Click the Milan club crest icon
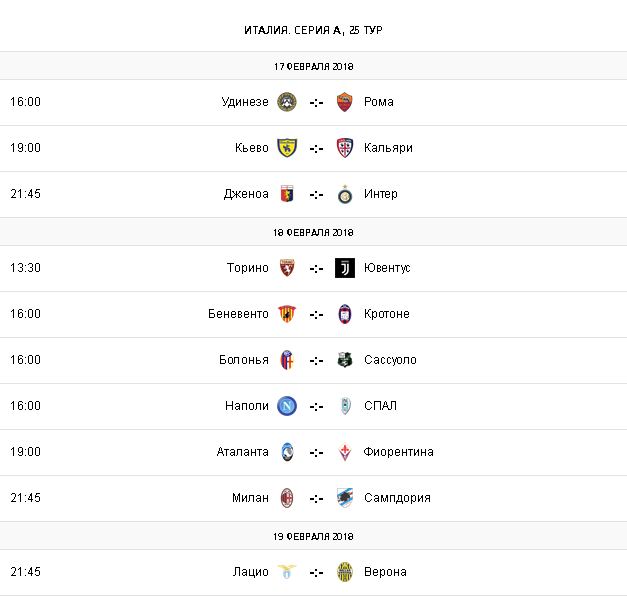Viewport: 627px width, 596px height. (287, 498)
